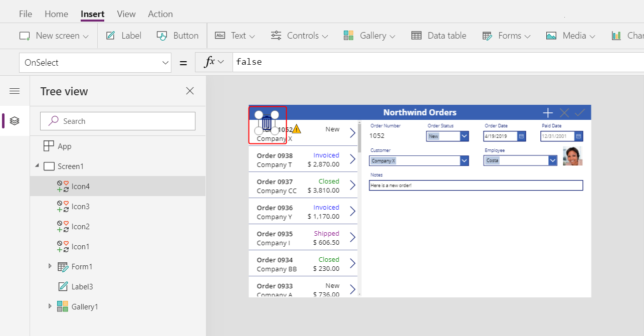Image resolution: width=644 pixels, height=336 pixels.
Task: Select Form1 in tree view
Action: coord(82,266)
